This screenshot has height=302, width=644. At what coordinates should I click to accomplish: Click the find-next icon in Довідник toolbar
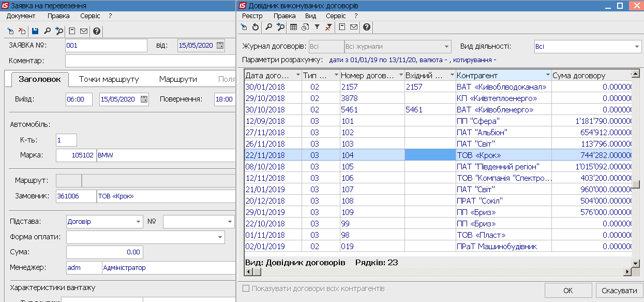coord(280,27)
